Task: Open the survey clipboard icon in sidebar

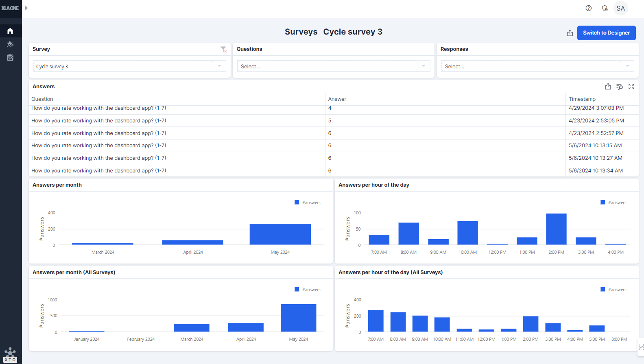Action: tap(10, 58)
